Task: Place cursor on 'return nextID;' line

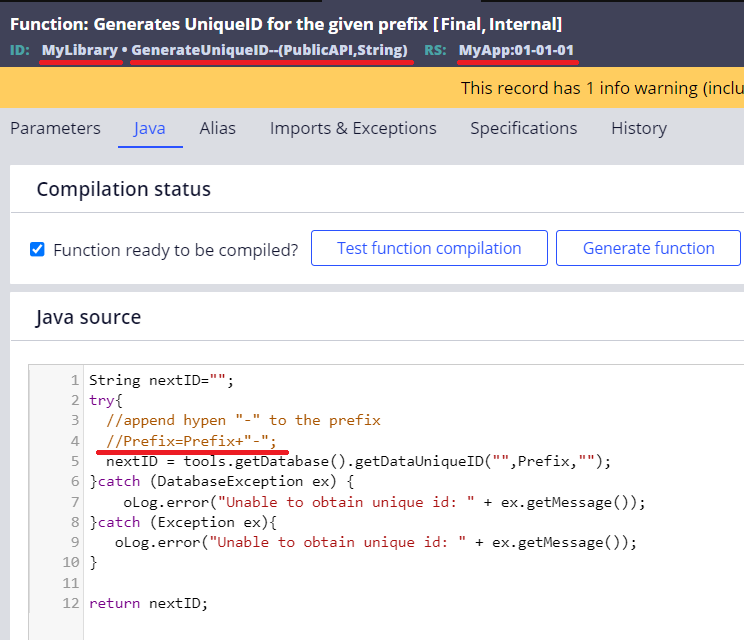Action: pyautogui.click(x=148, y=603)
